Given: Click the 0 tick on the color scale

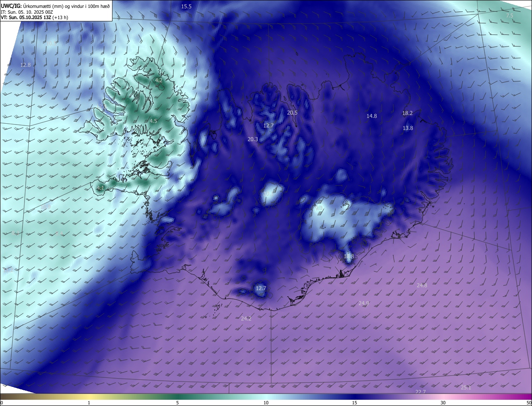Looking at the screenshot, I should (x=2, y=403).
